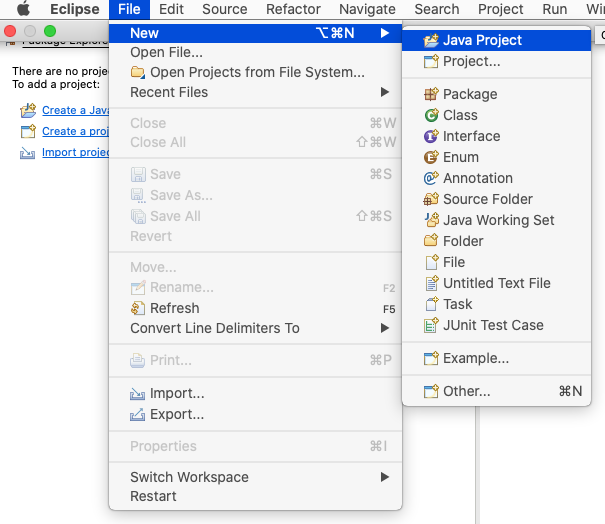Click the Task icon in submenu

pos(431,304)
